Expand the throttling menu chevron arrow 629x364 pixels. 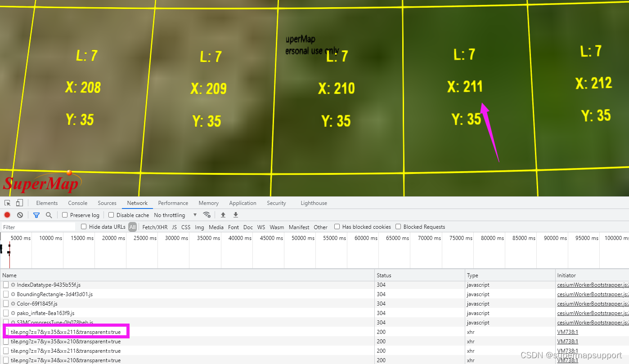(195, 215)
